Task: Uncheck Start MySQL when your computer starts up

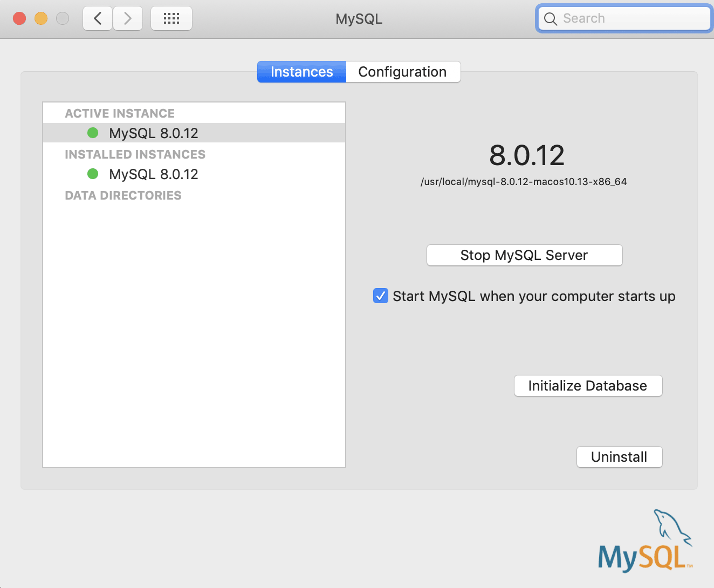Action: 381,296
